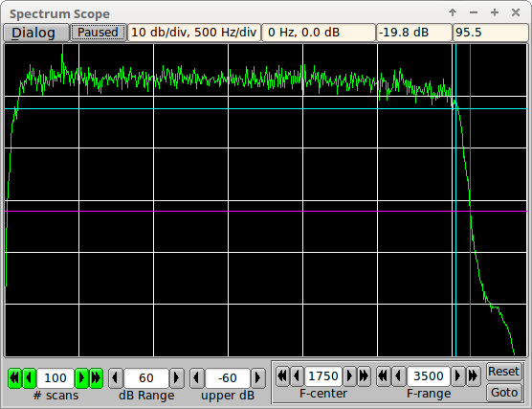Lower the dB Range with left arrow
The image size is (532, 409).
[x=116, y=377]
